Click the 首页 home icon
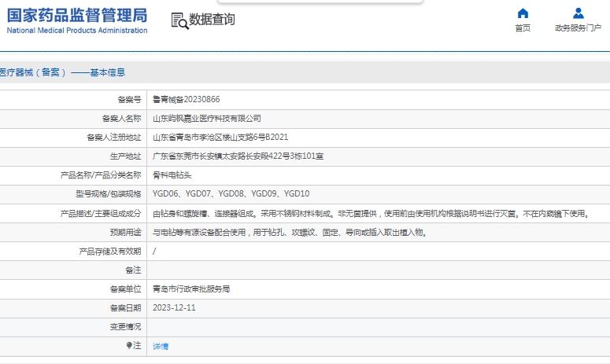Image resolution: width=610 pixels, height=364 pixels. [x=523, y=13]
